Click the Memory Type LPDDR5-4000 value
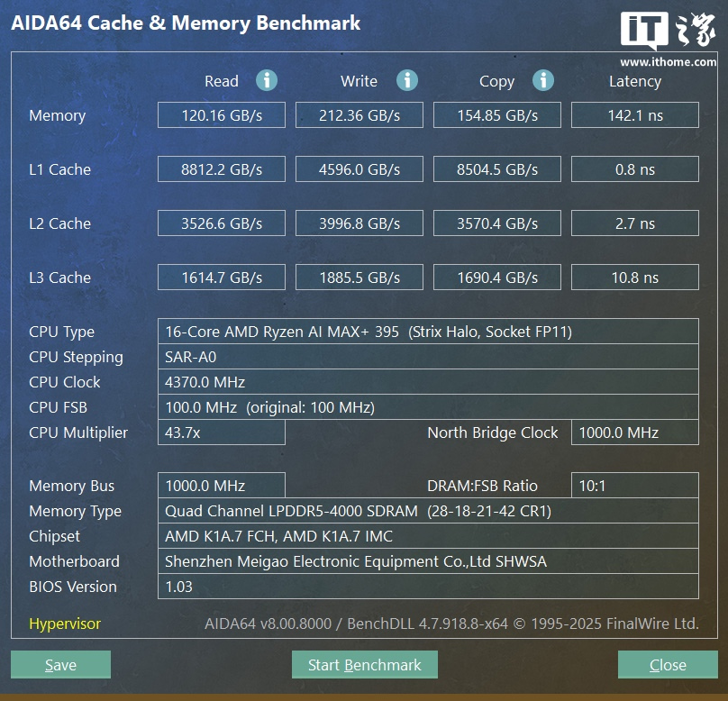Screen dimensions: 728x701 pos(428,511)
